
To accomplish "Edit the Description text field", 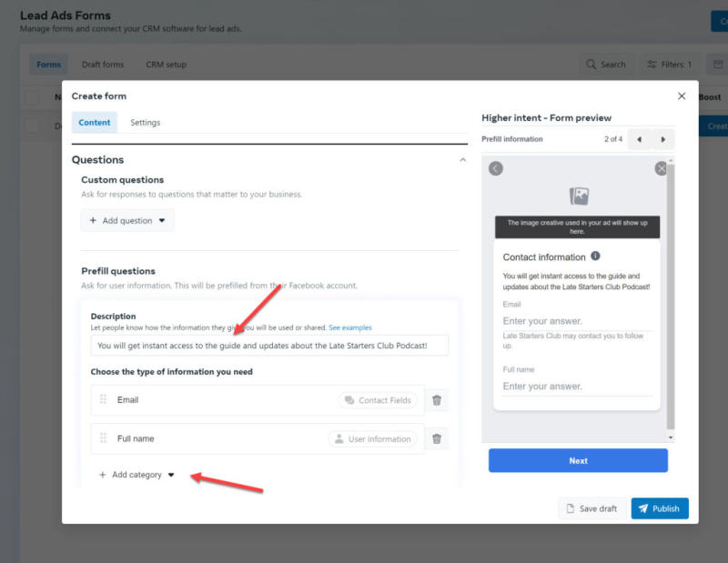I will [x=269, y=346].
